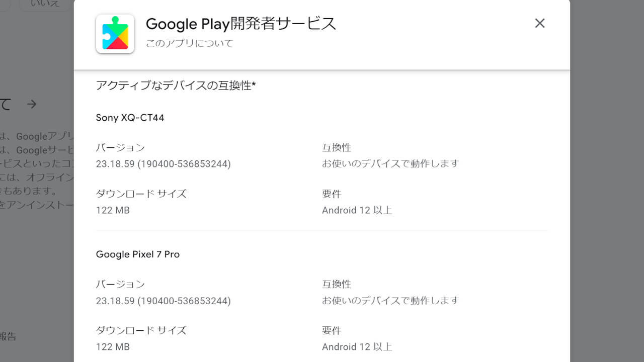
Task: Click the このアプリについて subtitle
Action: tap(189, 43)
